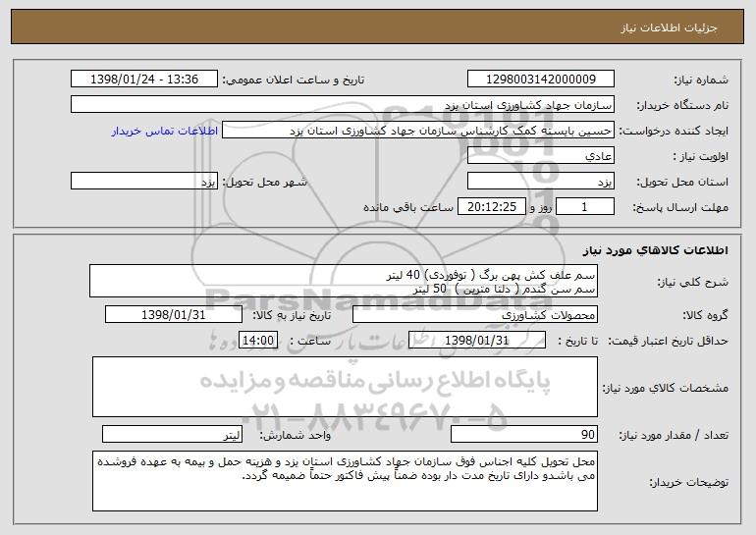The width and height of the screenshot is (756, 535).
Task: Click the buyer organization name field
Action: click(343, 105)
